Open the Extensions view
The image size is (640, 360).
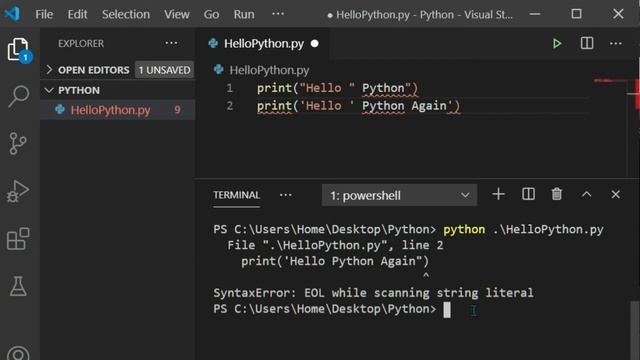18,239
